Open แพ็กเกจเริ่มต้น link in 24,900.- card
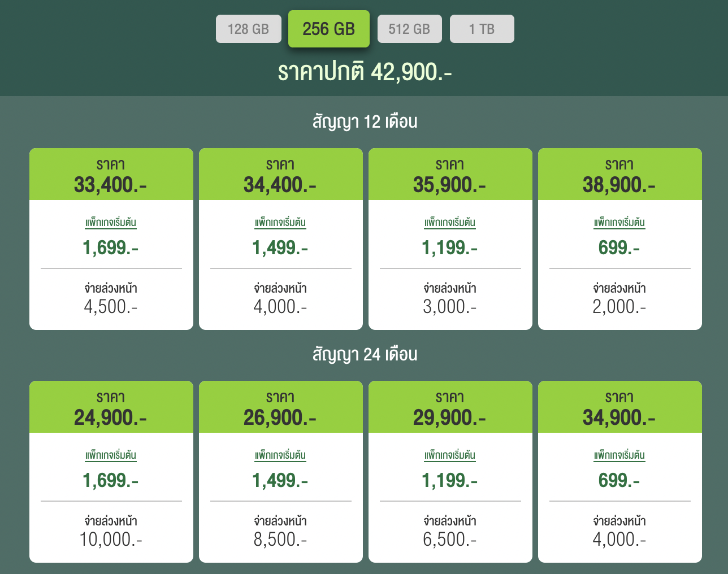The width and height of the screenshot is (728, 574). coord(111,455)
